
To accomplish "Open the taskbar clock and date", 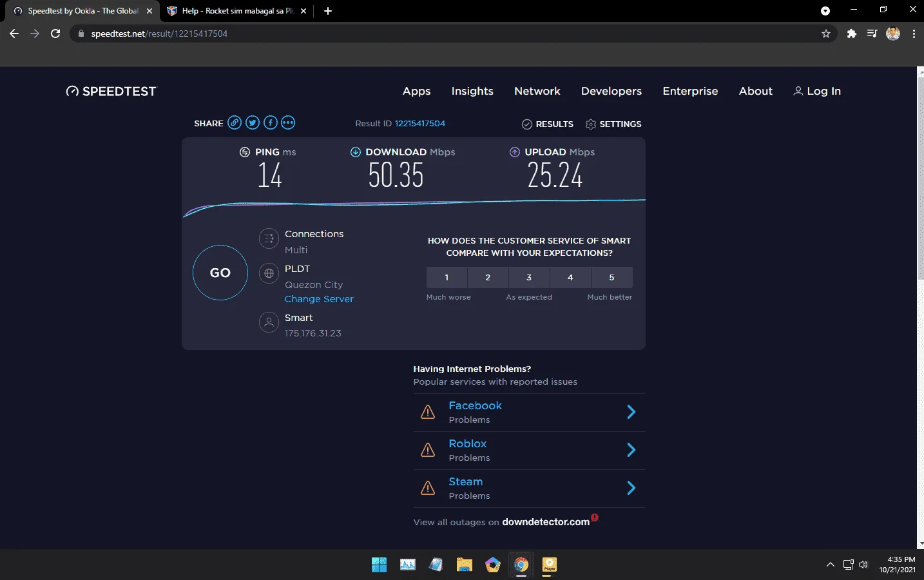I will pyautogui.click(x=898, y=565).
